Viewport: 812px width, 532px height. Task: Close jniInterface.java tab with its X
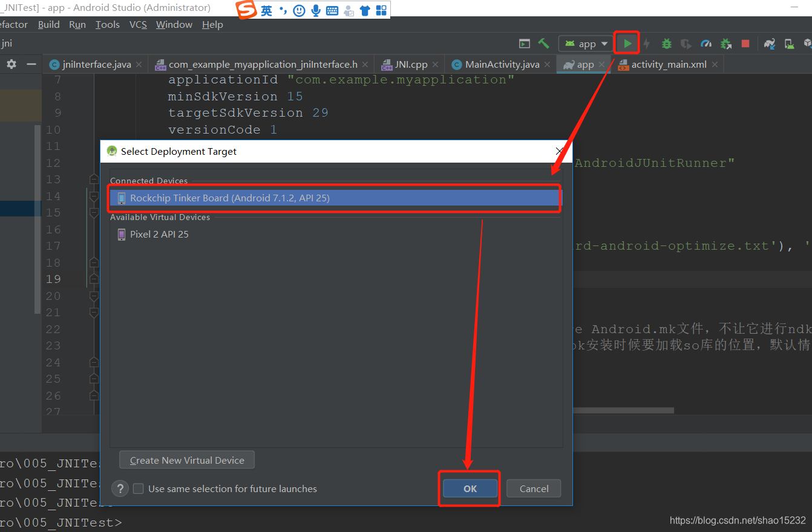tap(139, 65)
